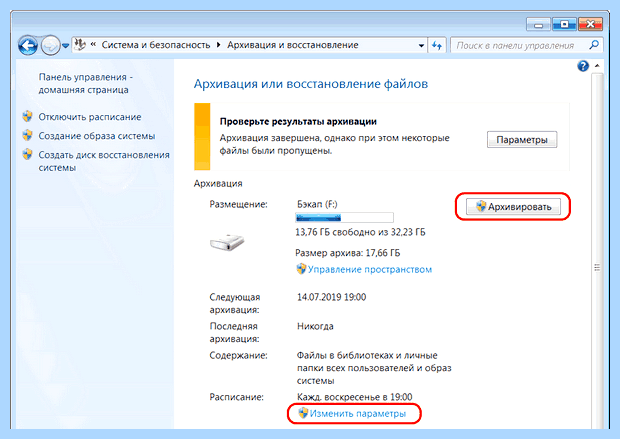Click the Refresh button near address bar
Screen dimensions: 620x439
(x=437, y=45)
